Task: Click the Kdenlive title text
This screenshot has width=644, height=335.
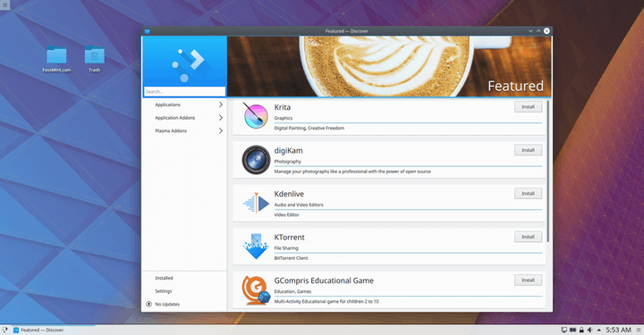Action: point(289,194)
